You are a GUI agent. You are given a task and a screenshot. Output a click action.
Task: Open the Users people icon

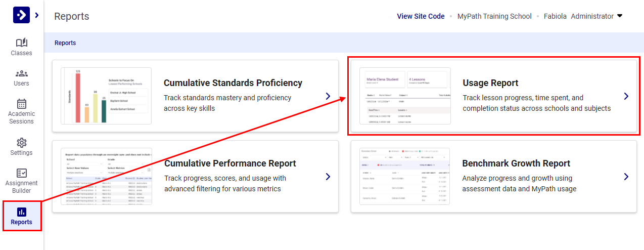point(22,73)
